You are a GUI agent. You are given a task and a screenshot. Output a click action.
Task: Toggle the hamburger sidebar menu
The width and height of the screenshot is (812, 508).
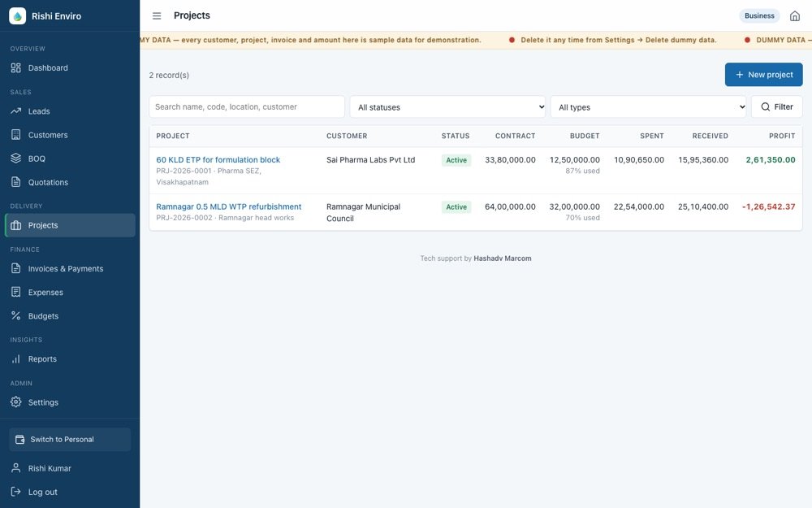click(157, 16)
